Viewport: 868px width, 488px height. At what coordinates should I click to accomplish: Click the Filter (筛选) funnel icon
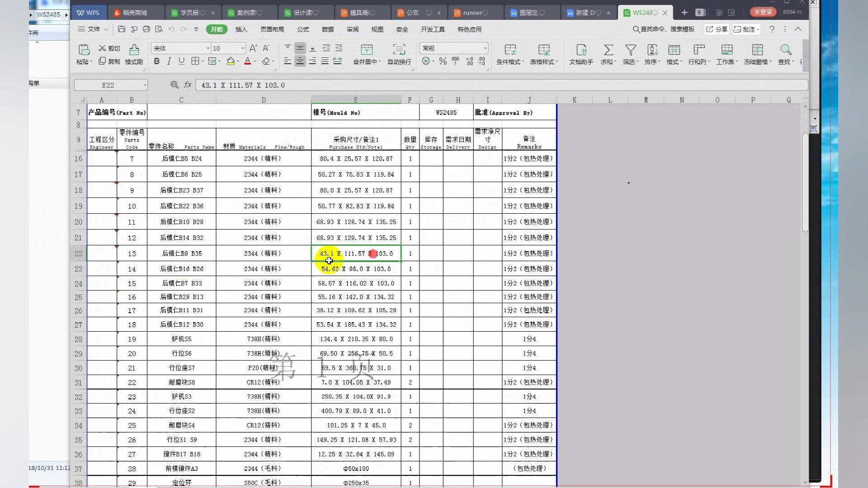tap(630, 50)
